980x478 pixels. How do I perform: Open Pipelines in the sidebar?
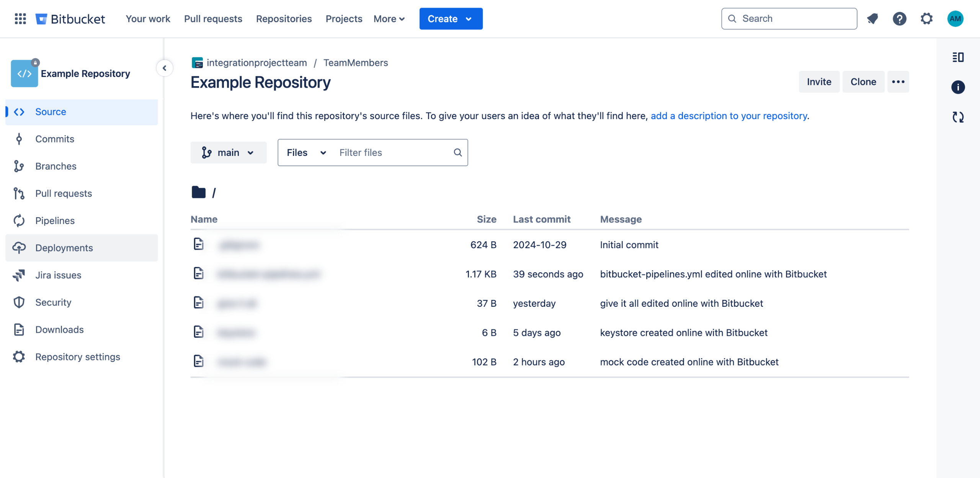click(x=55, y=221)
